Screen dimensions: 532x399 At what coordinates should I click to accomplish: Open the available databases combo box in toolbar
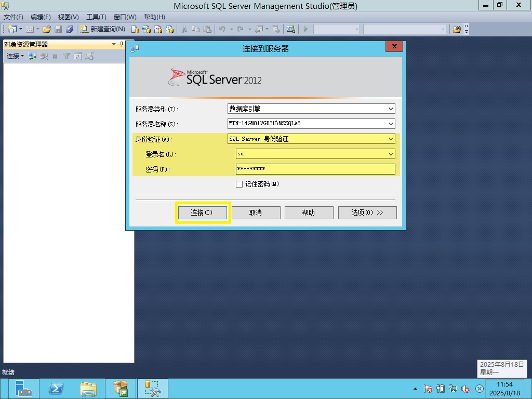(336, 29)
